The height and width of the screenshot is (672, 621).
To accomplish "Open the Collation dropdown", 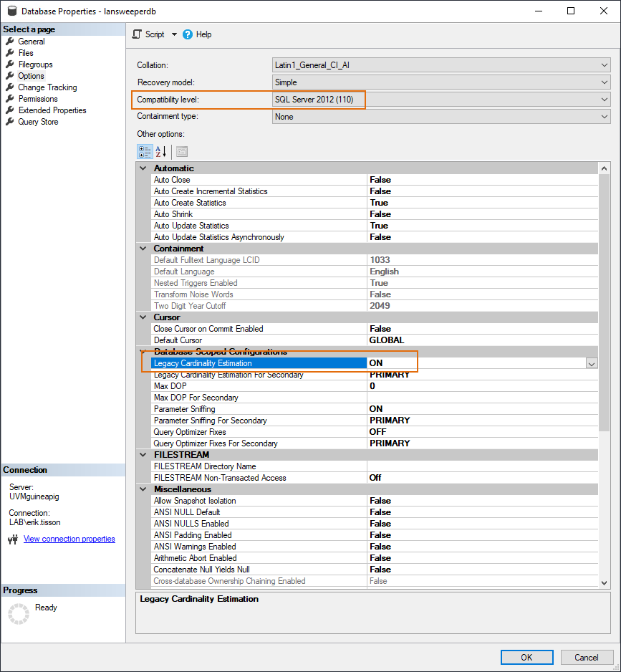I will pyautogui.click(x=605, y=65).
